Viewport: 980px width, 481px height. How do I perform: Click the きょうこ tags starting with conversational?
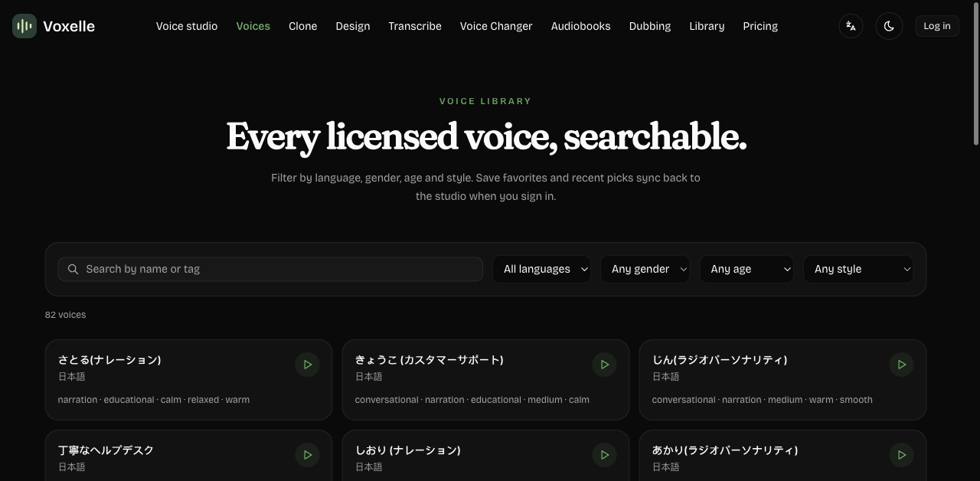(472, 400)
